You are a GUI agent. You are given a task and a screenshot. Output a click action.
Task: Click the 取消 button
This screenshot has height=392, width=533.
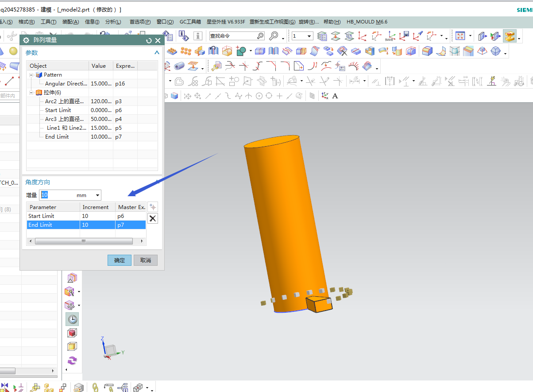pyautogui.click(x=146, y=260)
